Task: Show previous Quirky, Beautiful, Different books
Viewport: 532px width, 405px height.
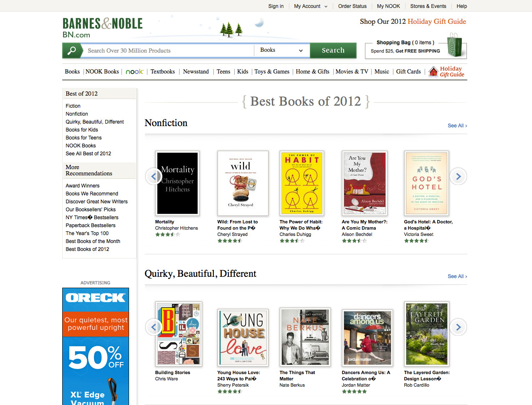Action: coord(153,327)
